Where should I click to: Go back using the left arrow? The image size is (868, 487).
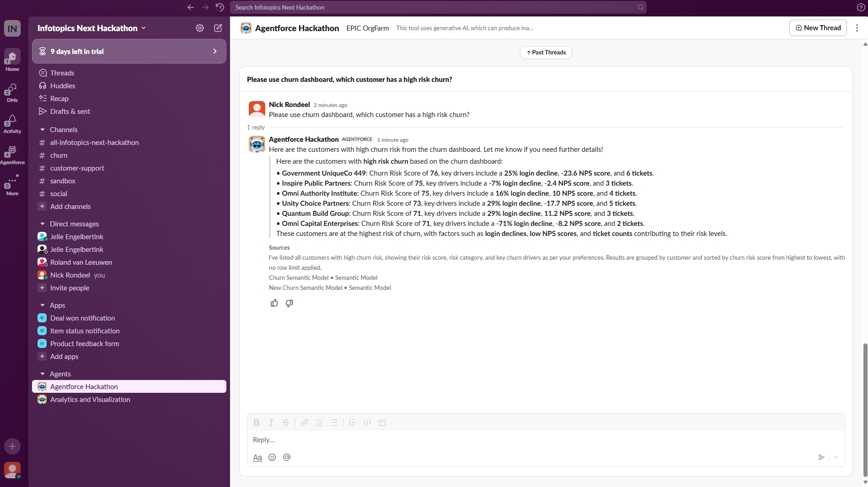pos(191,7)
